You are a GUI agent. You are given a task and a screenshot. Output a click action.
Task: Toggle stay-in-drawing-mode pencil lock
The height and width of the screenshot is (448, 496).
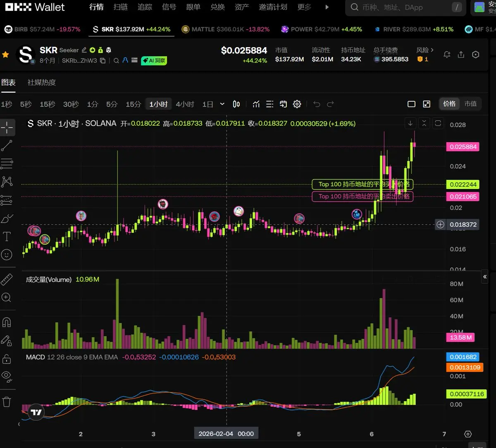click(x=7, y=340)
